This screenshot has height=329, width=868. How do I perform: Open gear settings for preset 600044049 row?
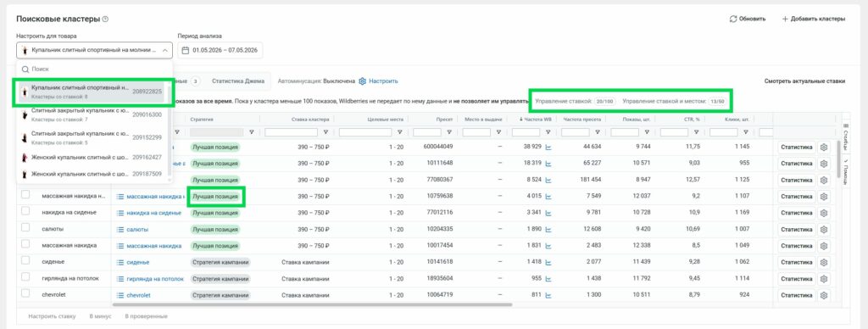(824, 147)
